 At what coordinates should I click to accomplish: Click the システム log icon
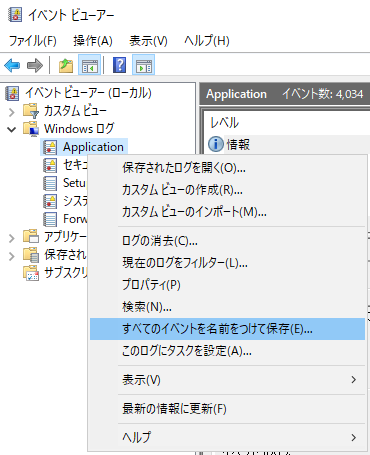[x=50, y=201]
